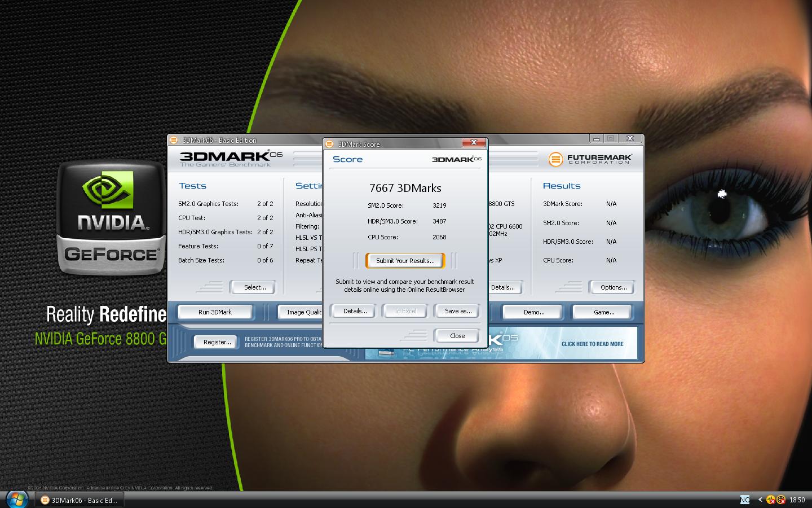
Task: Click HDR/SM3.0 Score value 3487
Action: pyautogui.click(x=439, y=221)
